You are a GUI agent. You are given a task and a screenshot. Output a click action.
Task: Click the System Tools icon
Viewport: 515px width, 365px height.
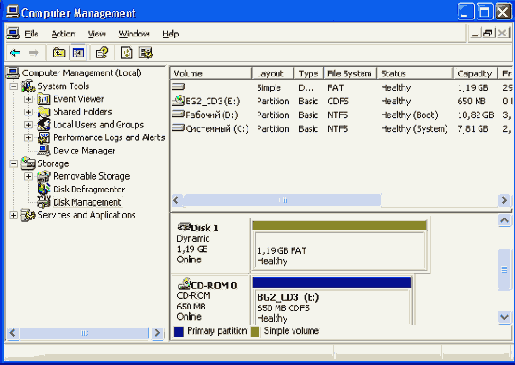[x=28, y=86]
